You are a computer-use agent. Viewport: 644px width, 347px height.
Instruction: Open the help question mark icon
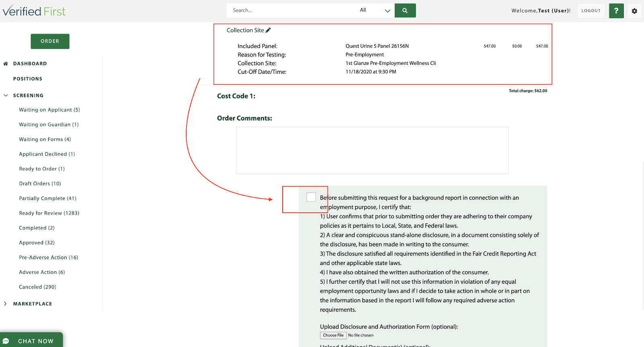[616, 11]
